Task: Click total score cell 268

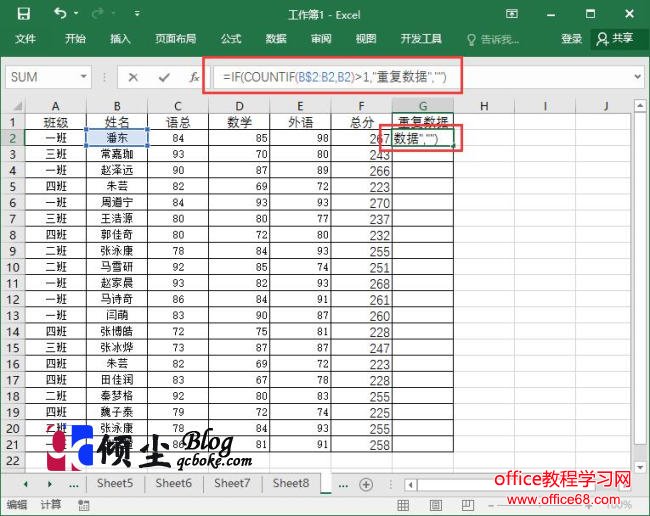Action: click(361, 283)
